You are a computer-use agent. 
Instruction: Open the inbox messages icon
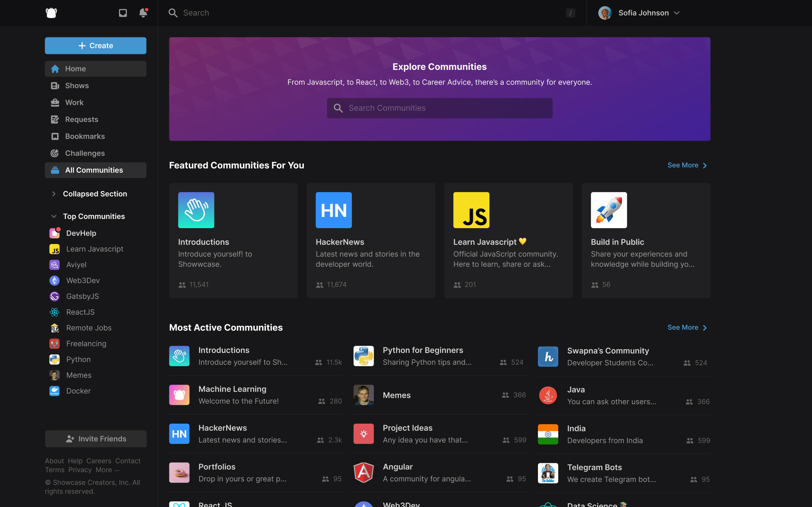(123, 13)
